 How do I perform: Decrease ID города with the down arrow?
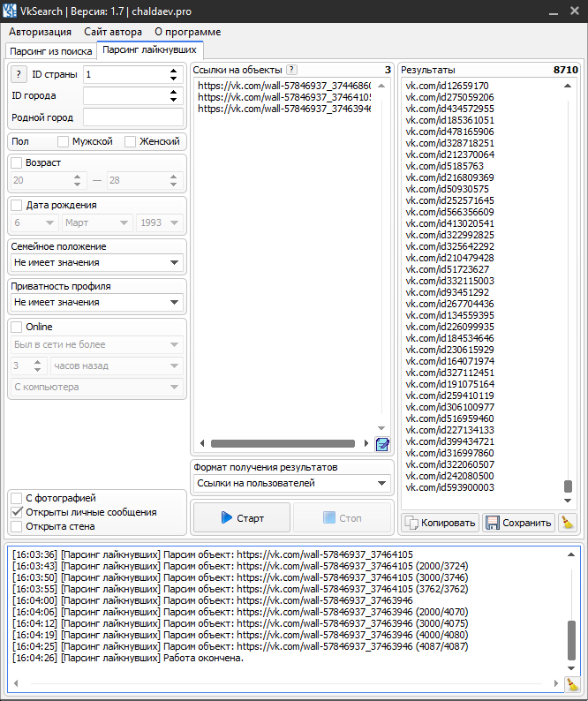click(174, 100)
